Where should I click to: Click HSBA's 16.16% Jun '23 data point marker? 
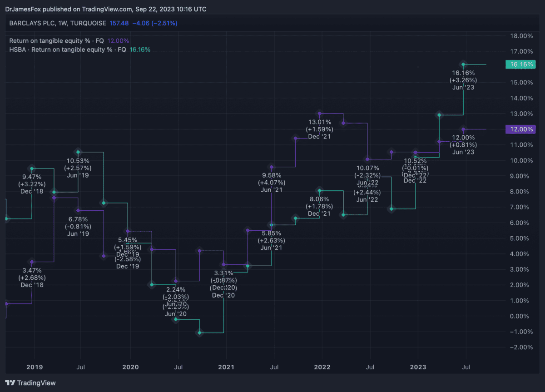pos(463,64)
